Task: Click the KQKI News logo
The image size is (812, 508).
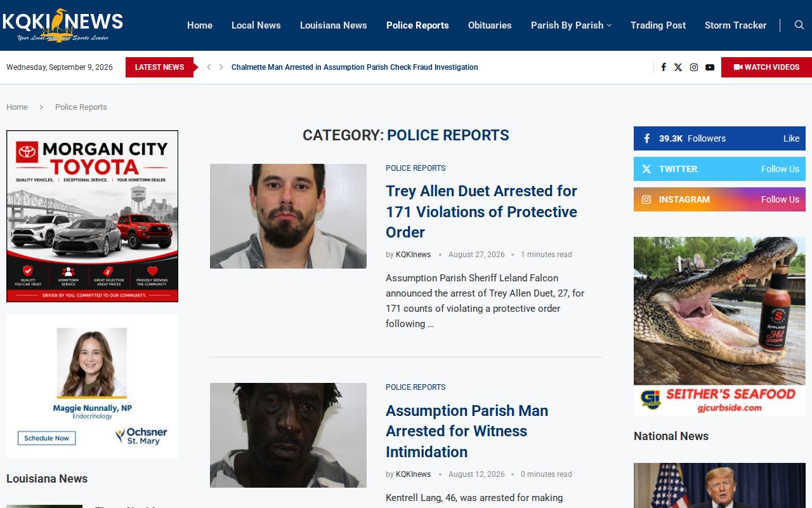Action: coord(62,25)
